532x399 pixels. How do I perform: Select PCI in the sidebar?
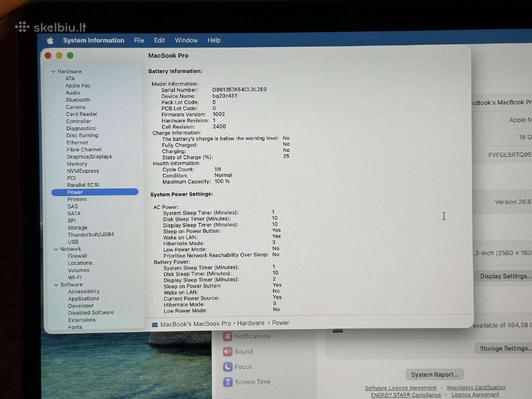(x=71, y=178)
